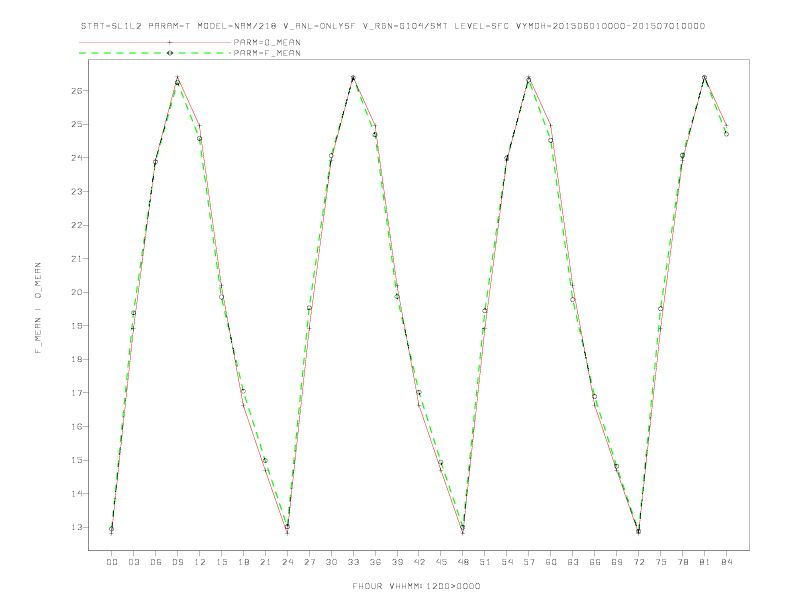Click the F_MEAN circle data point at hour 21
The width and height of the screenshot is (792, 612).
(x=265, y=461)
